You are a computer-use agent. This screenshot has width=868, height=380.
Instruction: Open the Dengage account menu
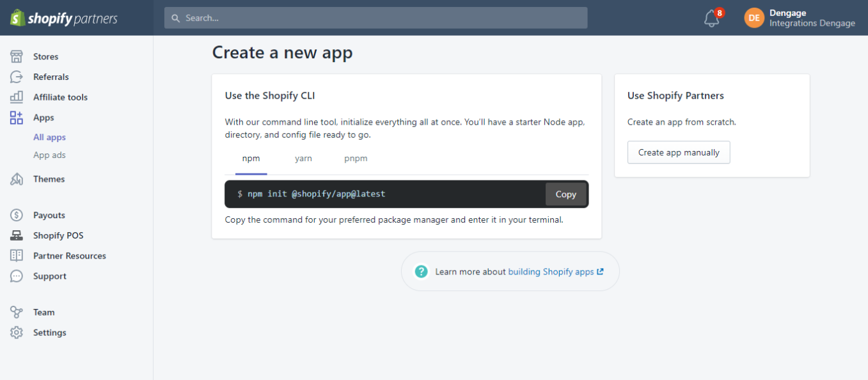(799, 17)
